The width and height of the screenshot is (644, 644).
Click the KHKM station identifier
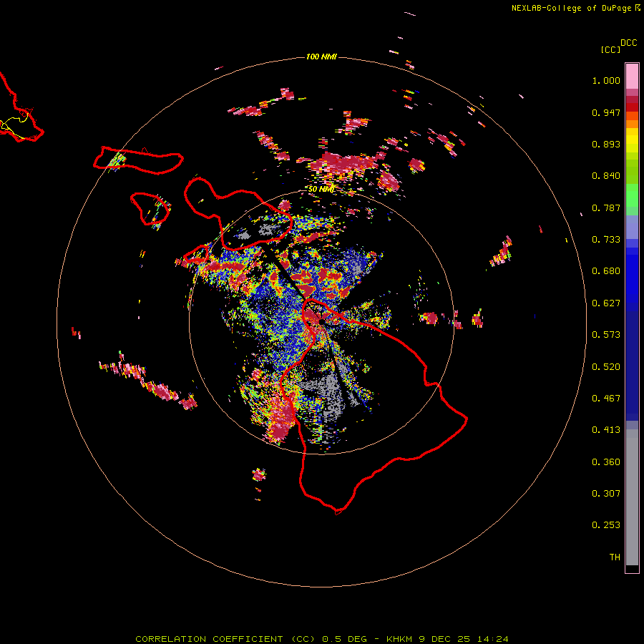click(x=399, y=639)
